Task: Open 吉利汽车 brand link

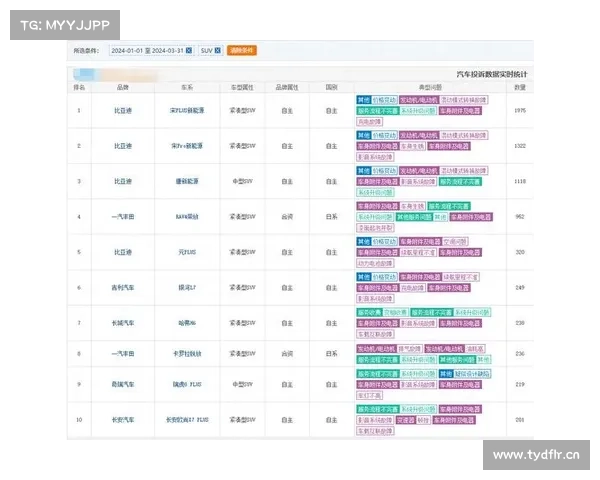Action: click(x=123, y=287)
